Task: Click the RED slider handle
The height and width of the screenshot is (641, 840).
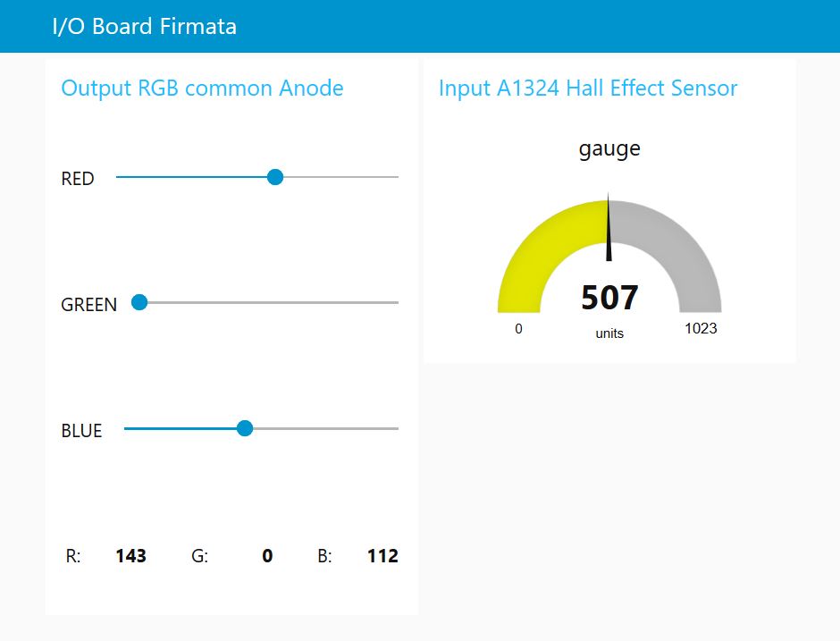Action: click(275, 177)
